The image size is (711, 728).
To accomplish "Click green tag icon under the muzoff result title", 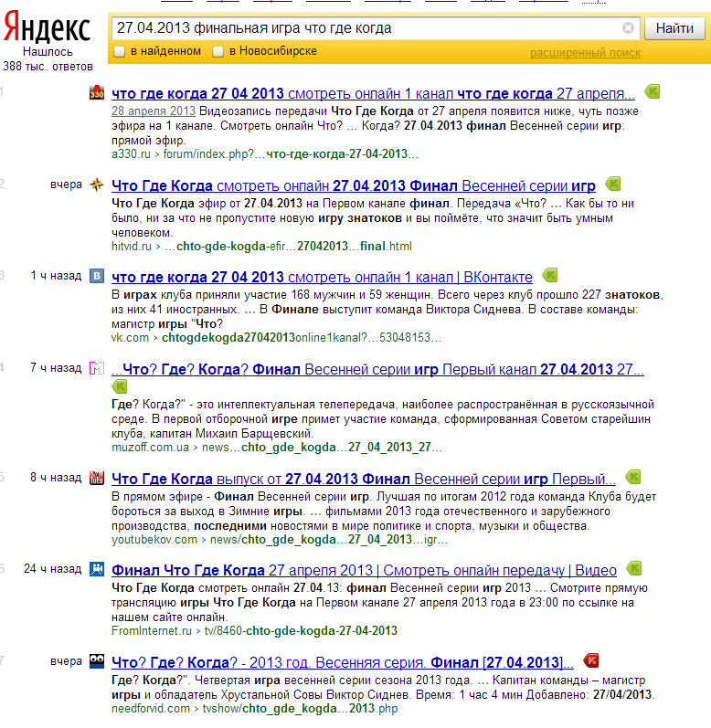I will click(120, 386).
